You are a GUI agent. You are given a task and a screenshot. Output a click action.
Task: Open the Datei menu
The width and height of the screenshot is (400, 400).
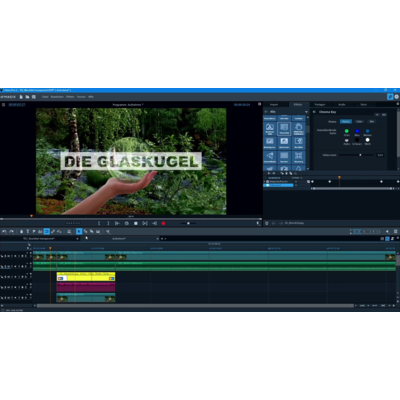click(45, 97)
